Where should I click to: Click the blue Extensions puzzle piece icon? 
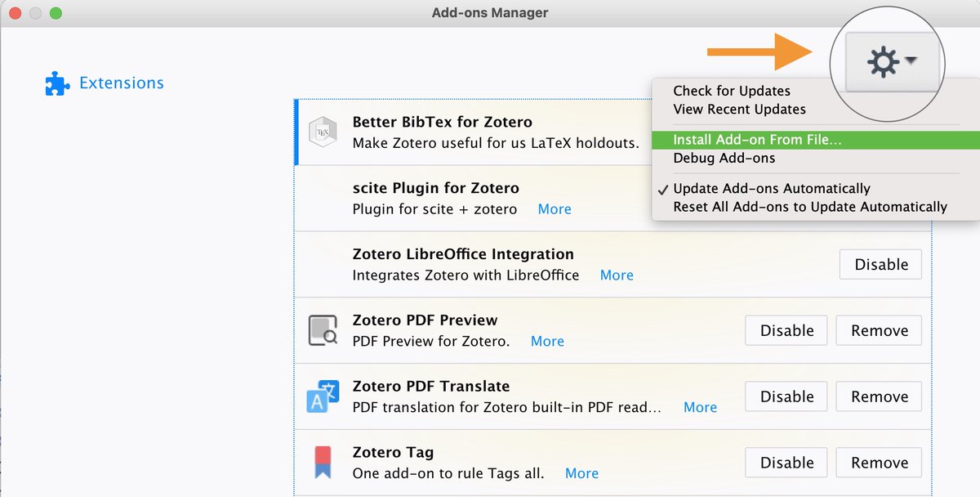[x=56, y=83]
